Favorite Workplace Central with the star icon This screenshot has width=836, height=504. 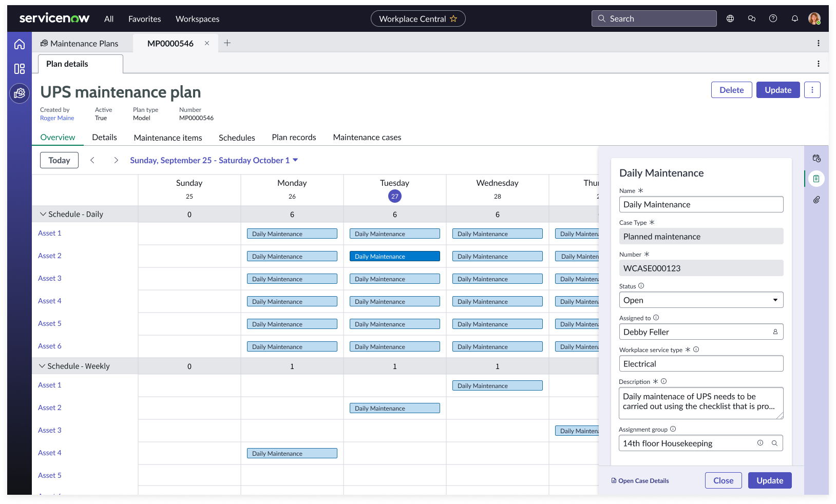453,18
